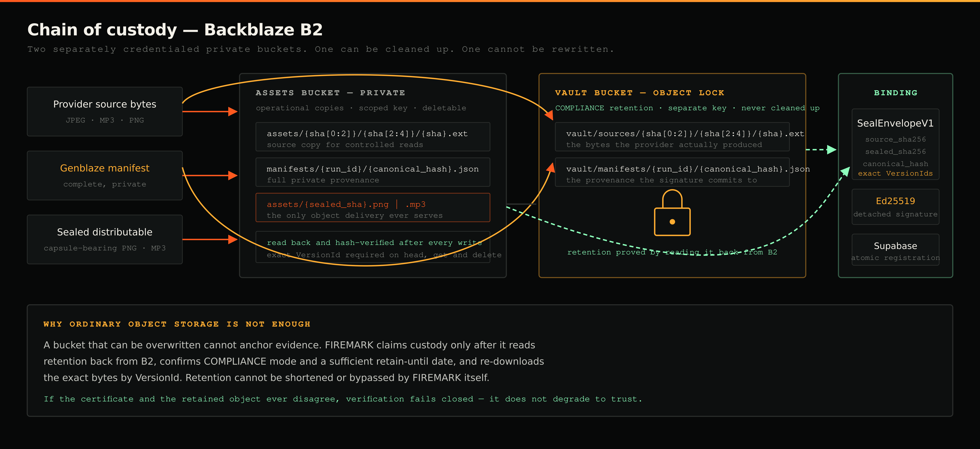
Task: Click the "Sealed distributable" heading
Action: pos(105,232)
